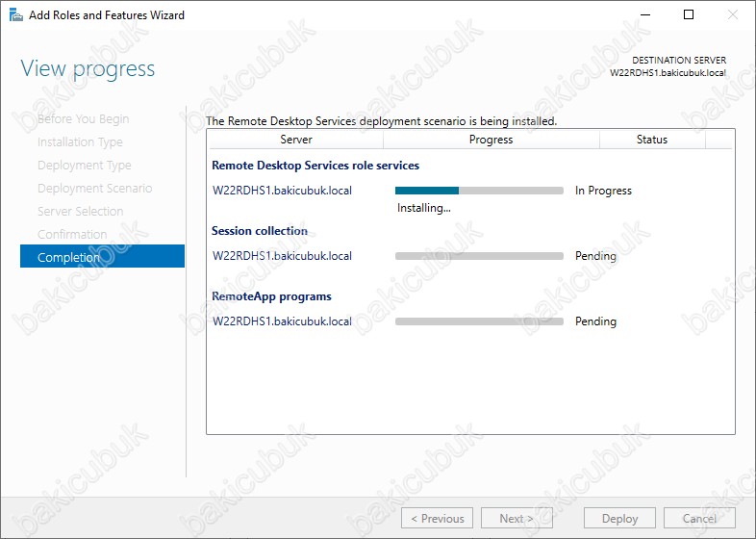Click the Installing... message text
Image resolution: width=756 pixels, height=539 pixels.
coord(424,208)
